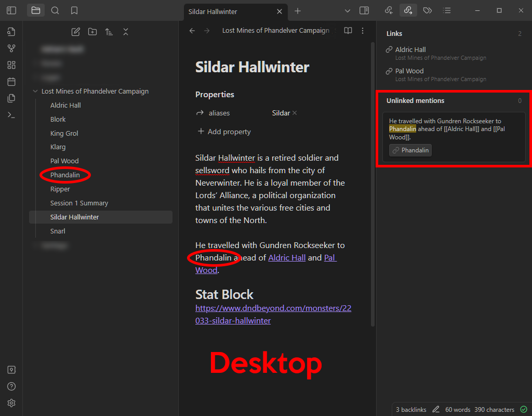Show outline pane icon

click(447, 10)
